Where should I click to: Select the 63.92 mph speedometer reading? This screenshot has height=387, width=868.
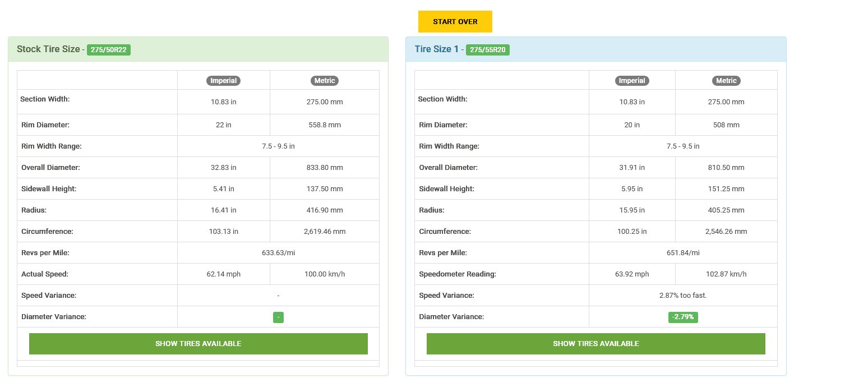[x=632, y=274]
